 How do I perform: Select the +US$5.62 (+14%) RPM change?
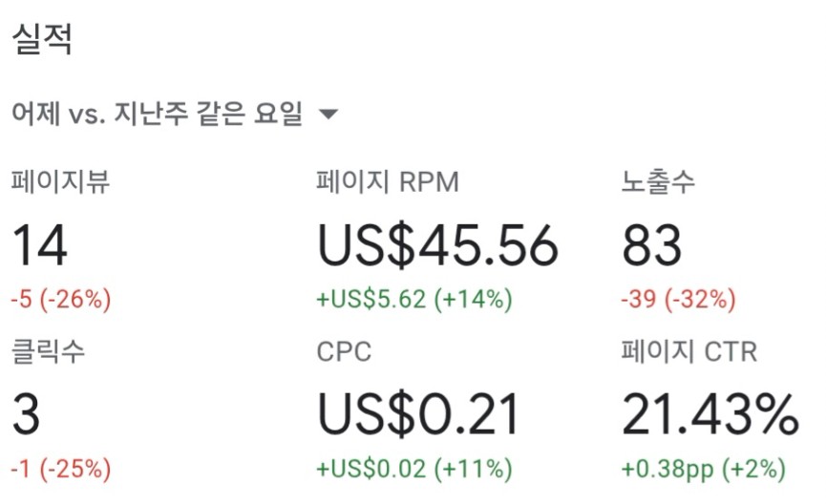[414, 299]
